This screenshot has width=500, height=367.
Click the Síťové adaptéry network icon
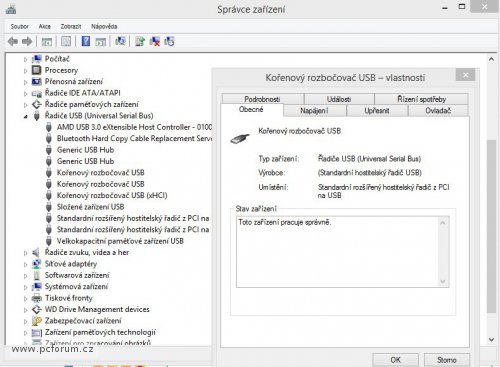[37, 264]
